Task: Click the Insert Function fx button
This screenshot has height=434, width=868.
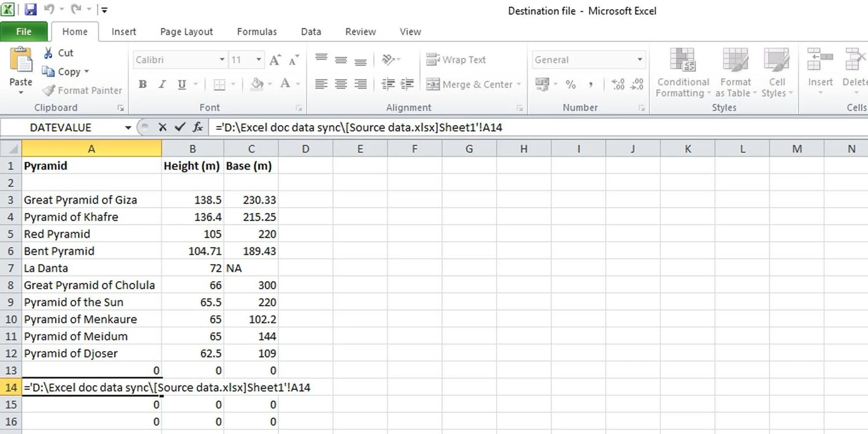Action: pos(198,127)
